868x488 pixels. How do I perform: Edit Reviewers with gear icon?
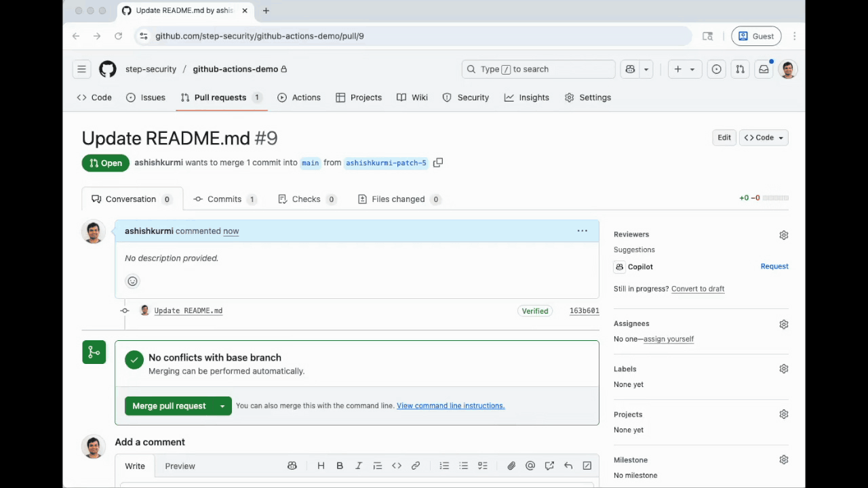click(x=784, y=235)
